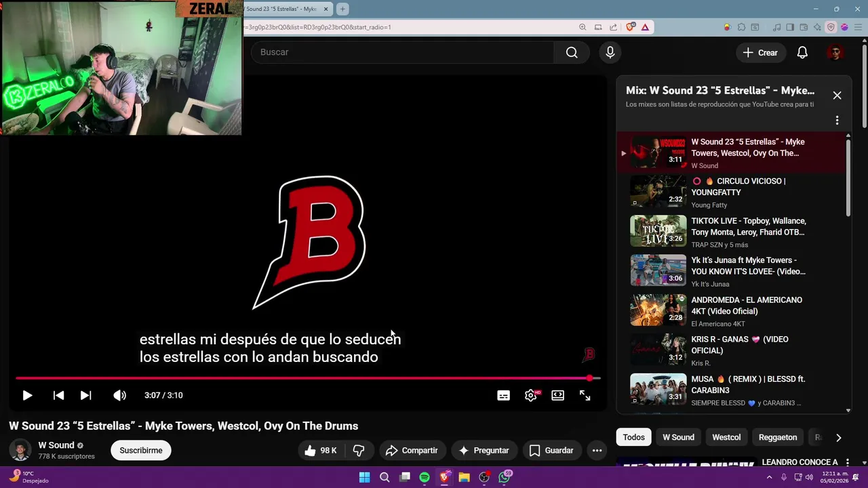Click the Preguntar button

pyautogui.click(x=484, y=450)
